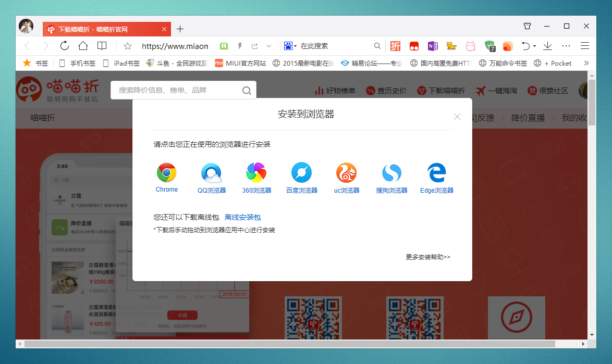Bookmark page with star icon
612x364 pixels.
click(x=128, y=46)
